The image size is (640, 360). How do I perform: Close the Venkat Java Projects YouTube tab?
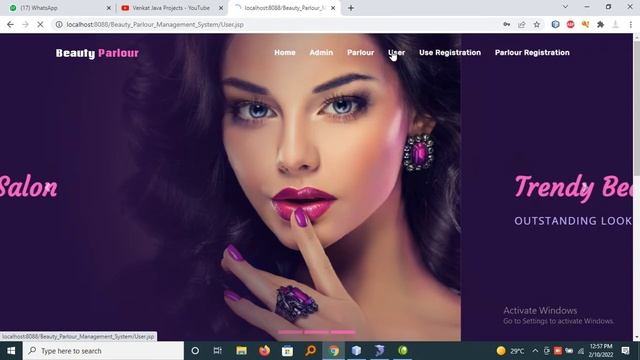[221, 8]
